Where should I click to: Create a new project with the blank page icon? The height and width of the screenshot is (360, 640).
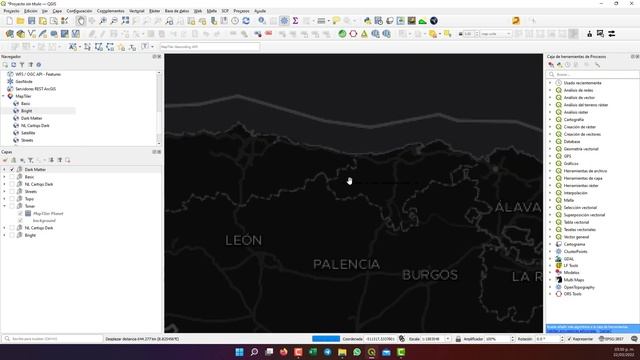pyautogui.click(x=9, y=21)
